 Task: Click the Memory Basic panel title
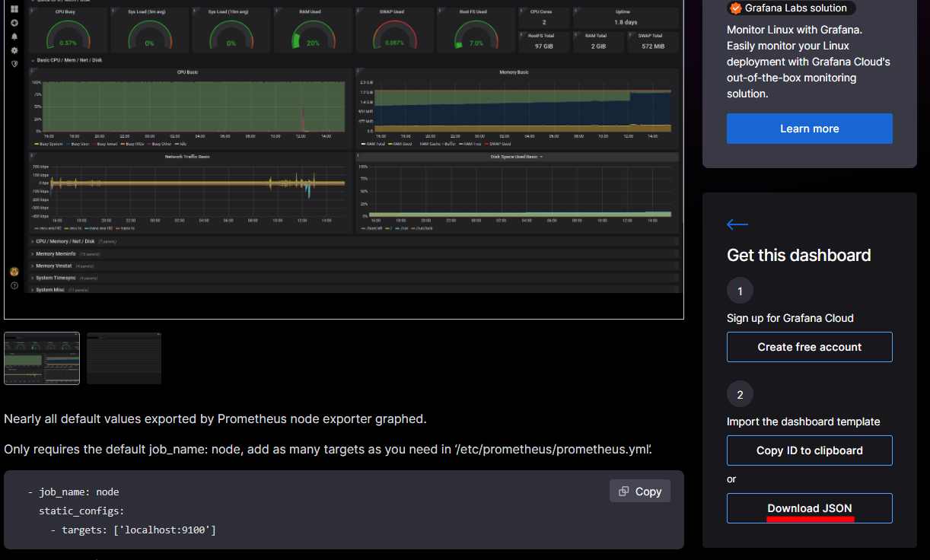(x=514, y=72)
